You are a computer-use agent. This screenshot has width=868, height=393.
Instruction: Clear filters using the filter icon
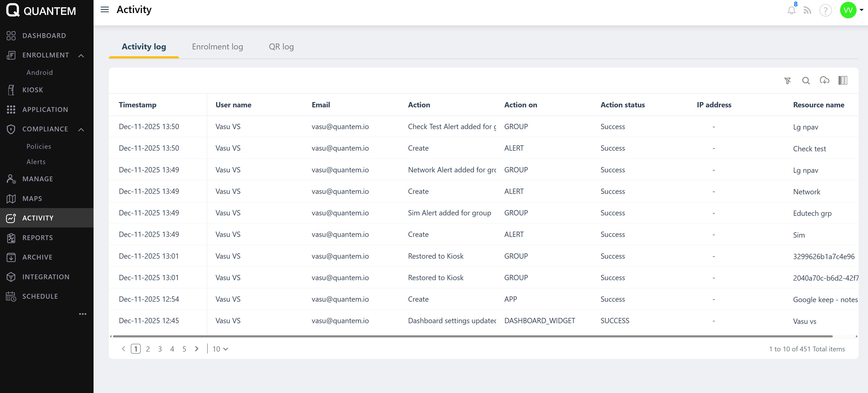click(x=787, y=81)
